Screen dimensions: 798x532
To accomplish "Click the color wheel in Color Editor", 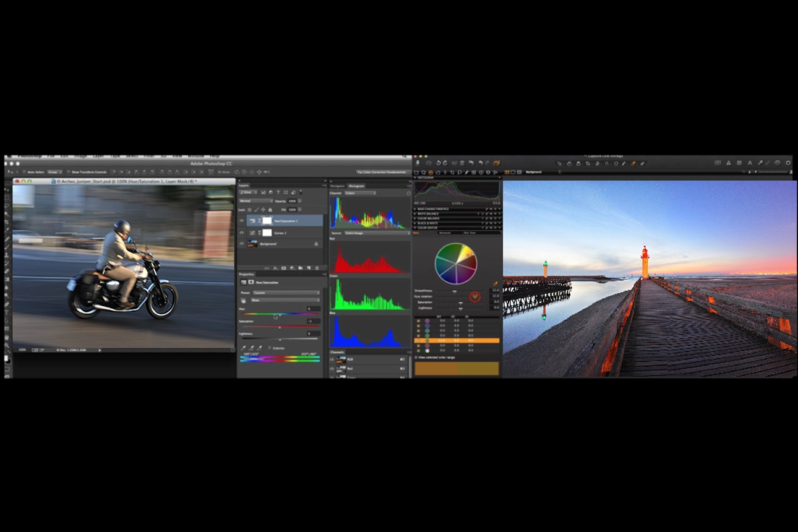I will coord(456,264).
